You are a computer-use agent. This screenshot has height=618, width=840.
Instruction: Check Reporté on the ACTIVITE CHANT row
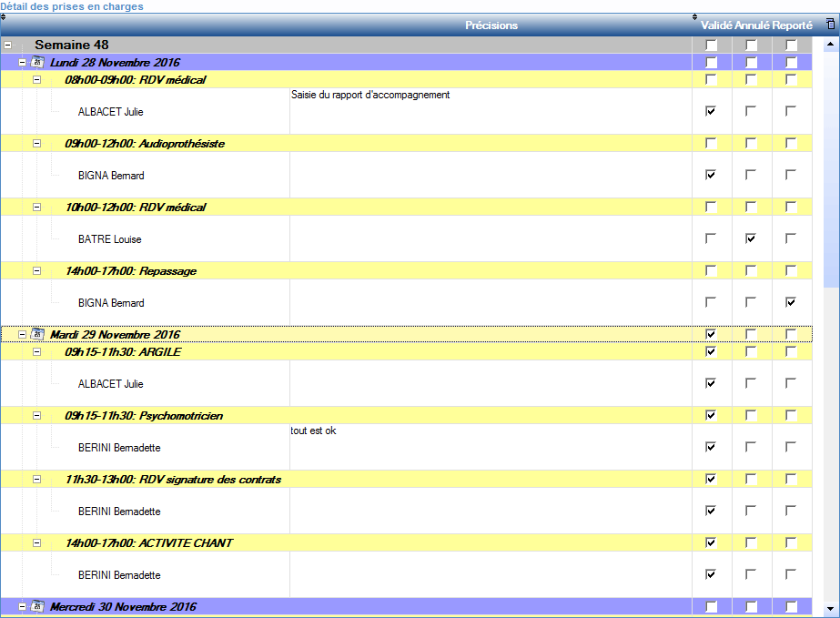click(x=791, y=543)
